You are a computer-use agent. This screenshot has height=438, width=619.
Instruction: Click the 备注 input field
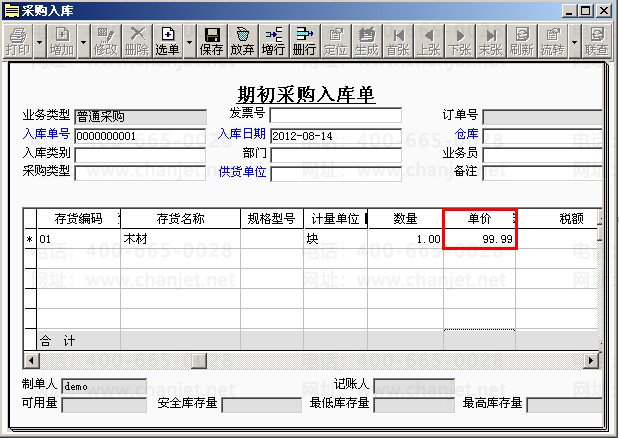[x=542, y=173]
